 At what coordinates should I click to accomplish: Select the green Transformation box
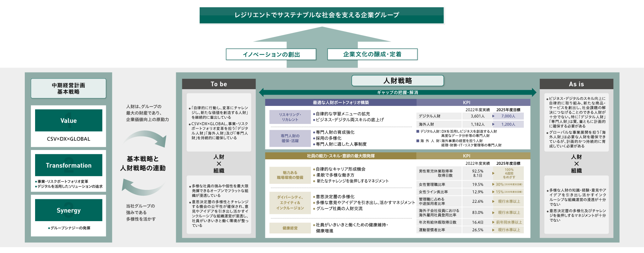[69, 165]
